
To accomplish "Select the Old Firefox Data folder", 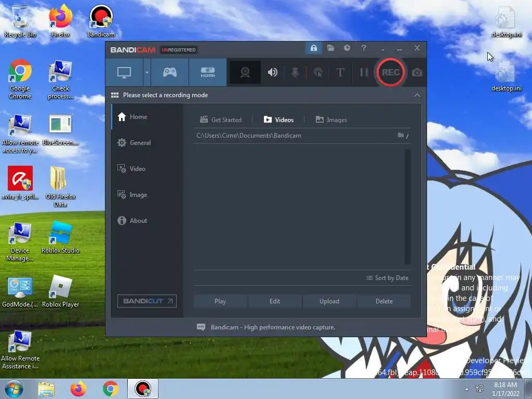I will (x=60, y=187).
